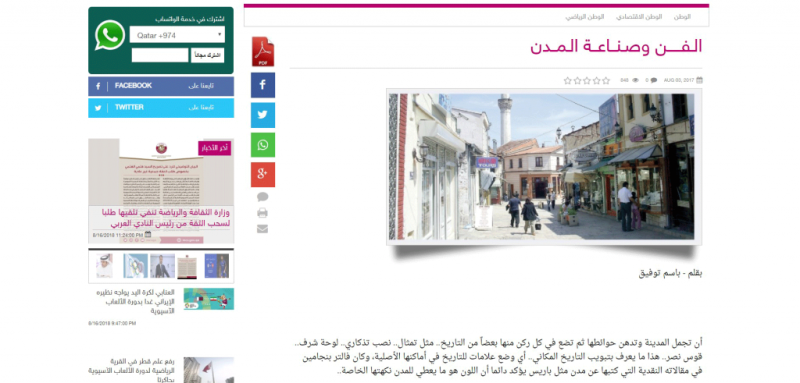Open the Qatar +974 country dropdown
Viewport: 800px width, 383px height.
(x=177, y=35)
